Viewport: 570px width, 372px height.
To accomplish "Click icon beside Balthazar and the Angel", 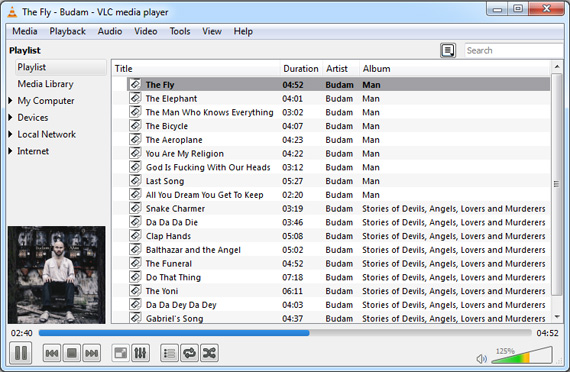I will (135, 249).
